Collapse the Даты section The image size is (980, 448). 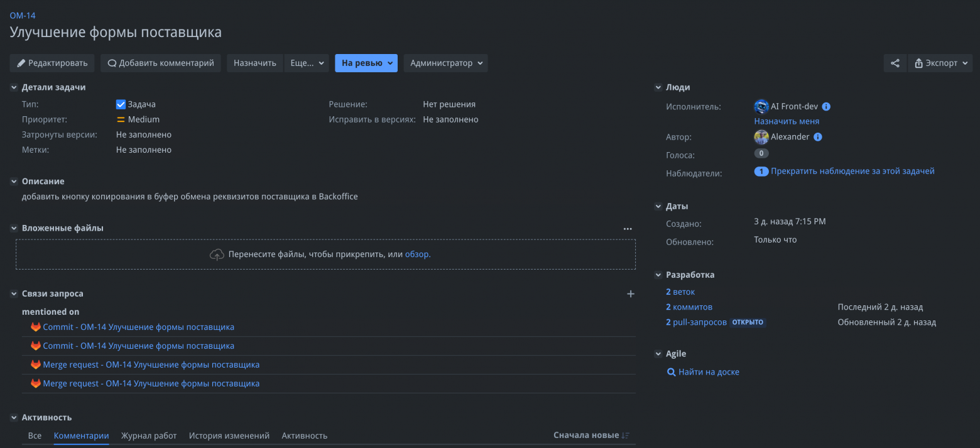(658, 206)
